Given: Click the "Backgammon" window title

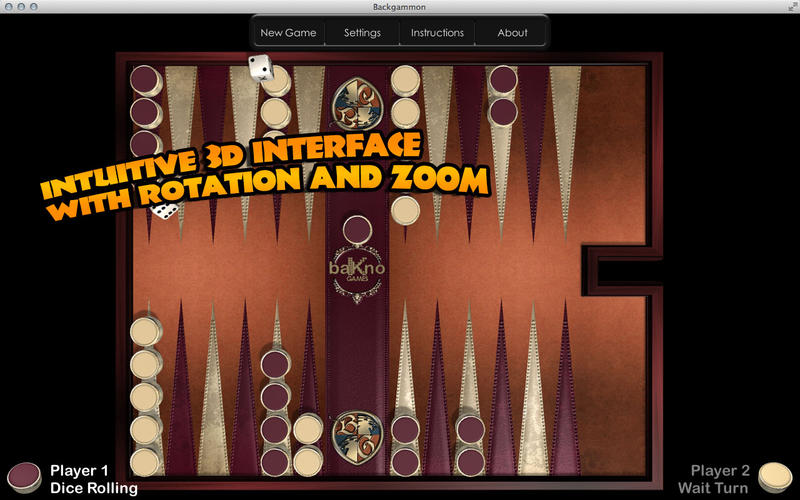Looking at the screenshot, I should point(399,7).
